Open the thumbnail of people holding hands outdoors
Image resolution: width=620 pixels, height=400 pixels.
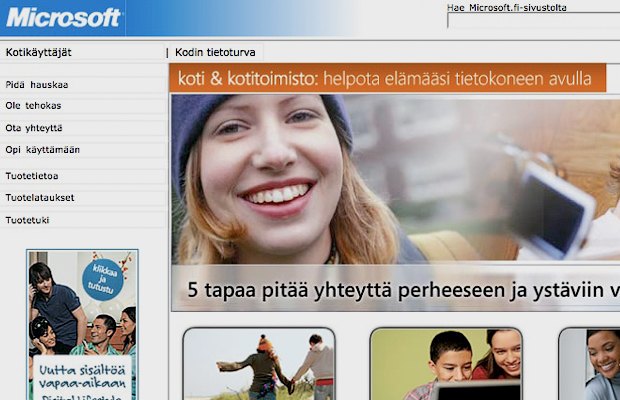click(259, 365)
